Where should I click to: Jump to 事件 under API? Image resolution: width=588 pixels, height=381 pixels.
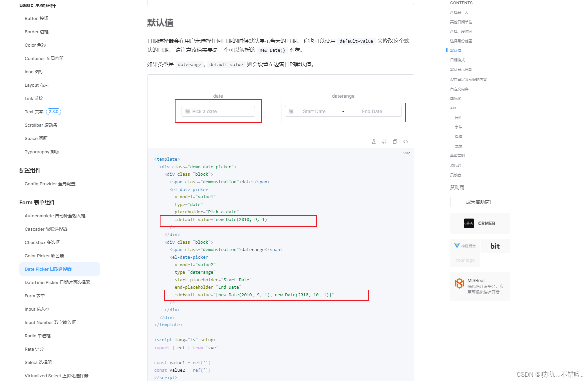click(x=459, y=127)
